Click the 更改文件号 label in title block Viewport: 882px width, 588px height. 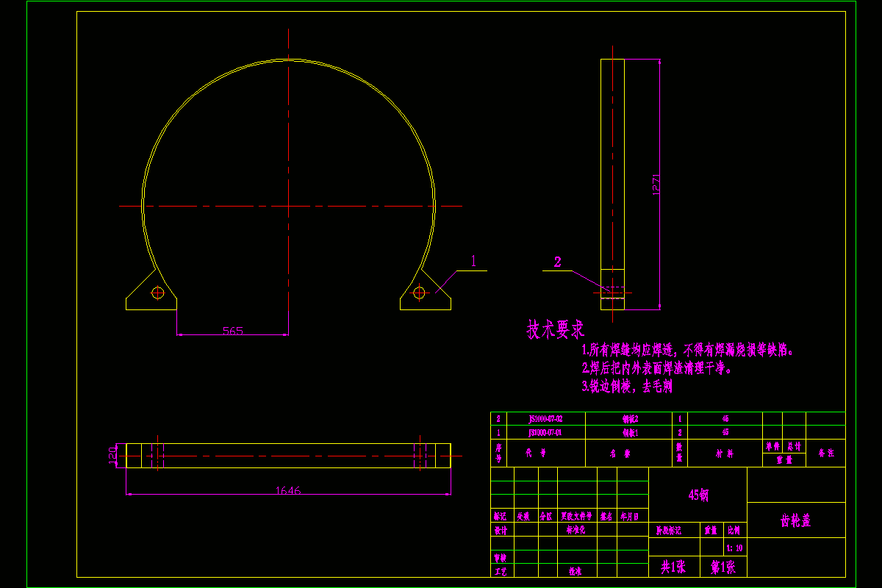pyautogui.click(x=576, y=517)
